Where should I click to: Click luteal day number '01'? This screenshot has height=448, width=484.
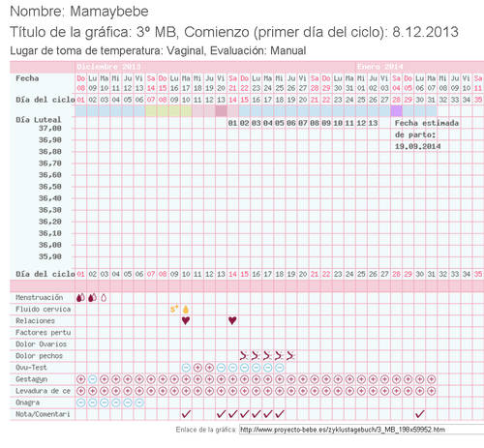point(232,123)
